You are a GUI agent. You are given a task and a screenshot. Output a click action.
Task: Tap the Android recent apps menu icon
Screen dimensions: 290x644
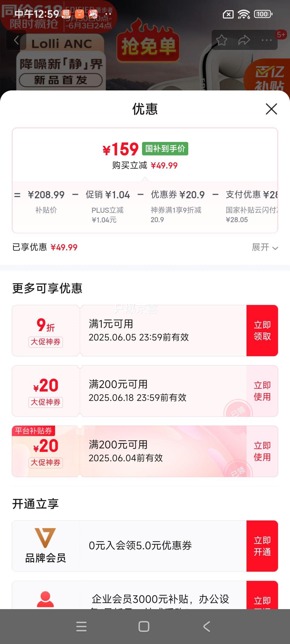coord(81,627)
